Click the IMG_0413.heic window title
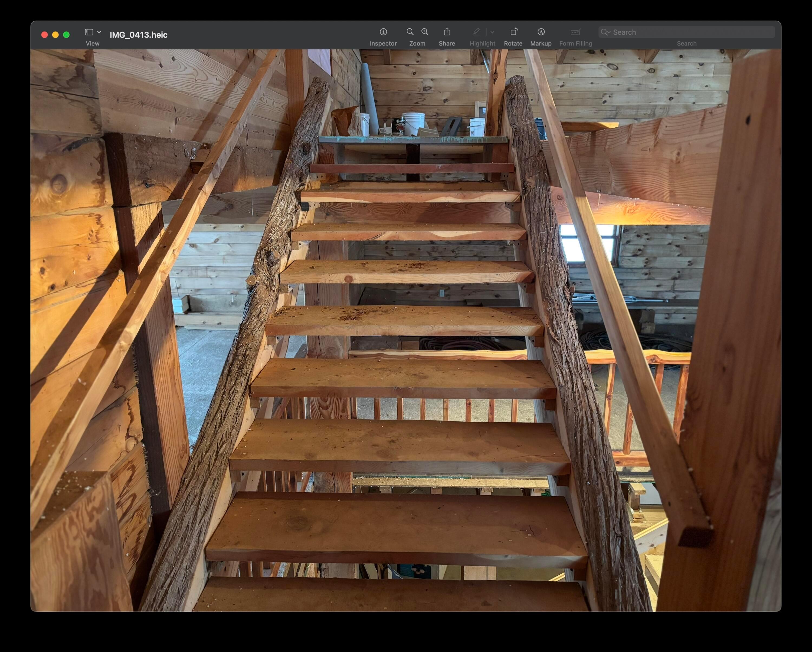 tap(139, 35)
